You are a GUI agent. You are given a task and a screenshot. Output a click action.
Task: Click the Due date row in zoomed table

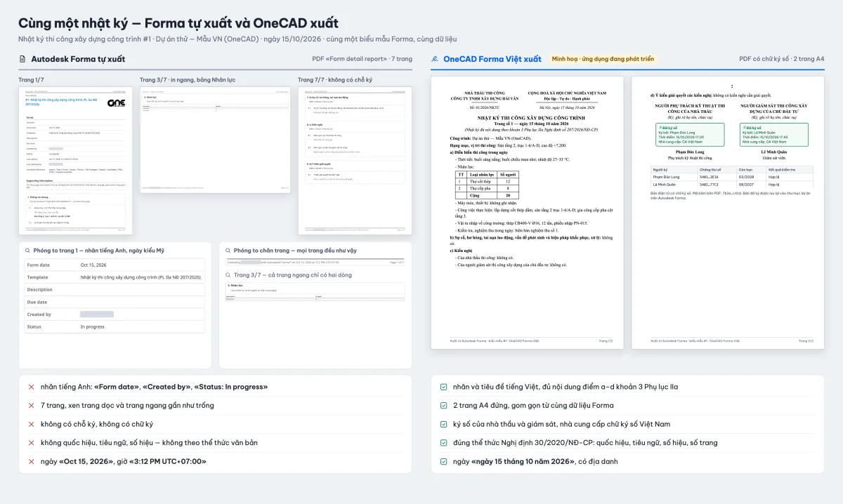[x=115, y=302]
